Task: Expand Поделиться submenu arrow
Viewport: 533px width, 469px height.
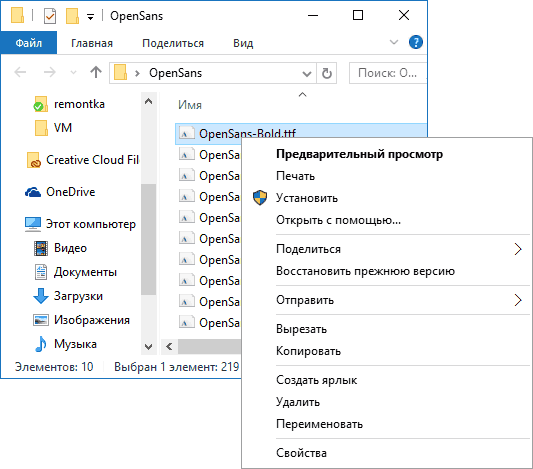Action: click(x=518, y=249)
